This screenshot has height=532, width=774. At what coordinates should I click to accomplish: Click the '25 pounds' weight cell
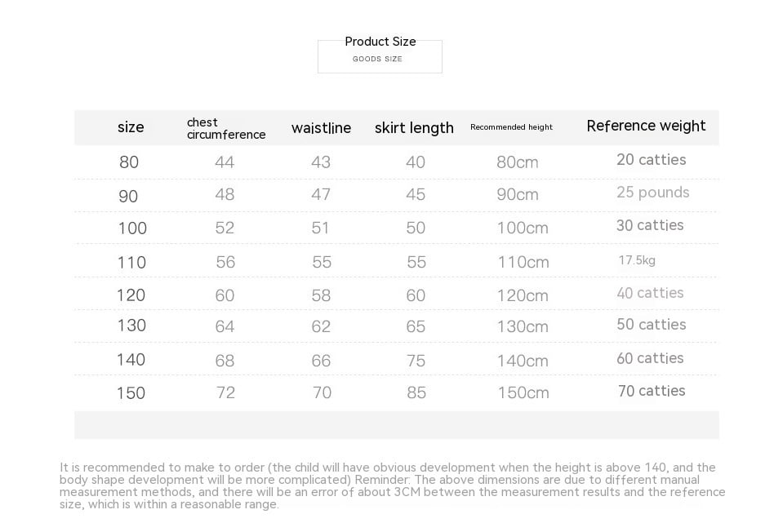(x=652, y=193)
